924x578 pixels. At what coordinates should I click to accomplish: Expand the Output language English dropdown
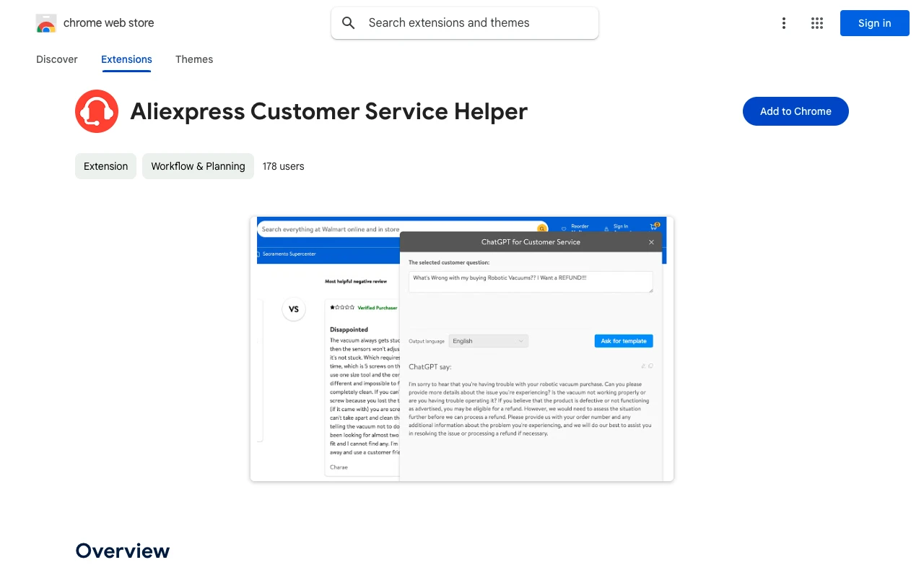tap(488, 341)
